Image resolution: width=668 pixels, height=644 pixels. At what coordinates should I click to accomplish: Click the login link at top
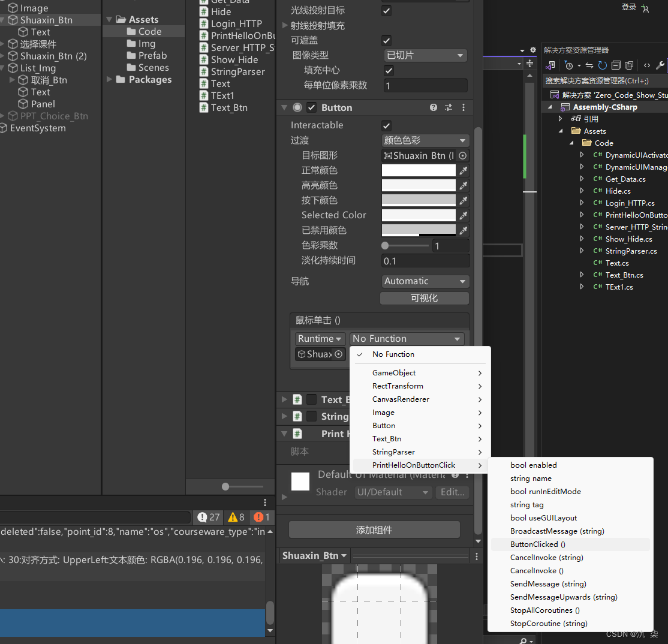629,7
